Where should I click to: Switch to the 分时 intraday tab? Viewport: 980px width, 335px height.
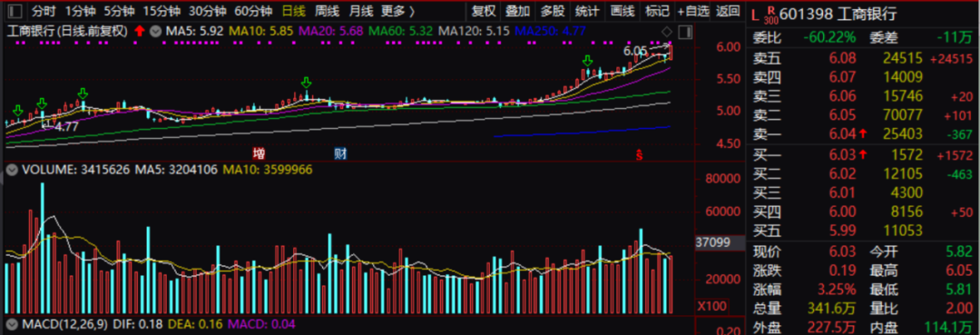coord(44,11)
